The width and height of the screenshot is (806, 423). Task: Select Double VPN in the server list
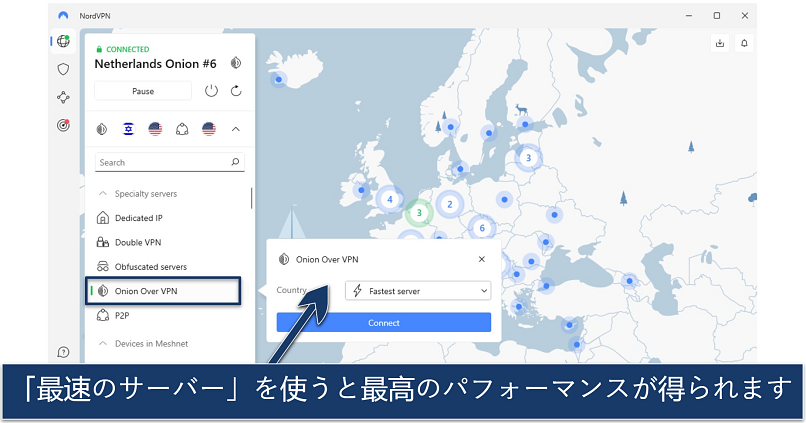137,242
